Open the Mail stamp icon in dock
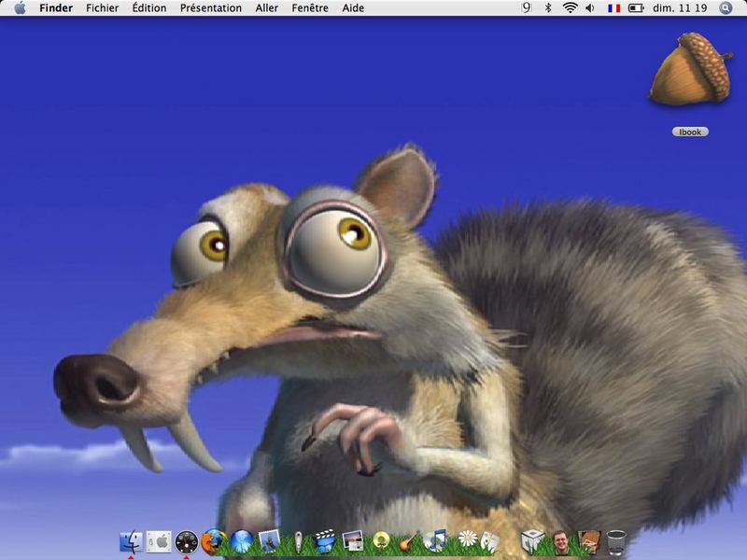The height and width of the screenshot is (560, 747). tap(270, 540)
